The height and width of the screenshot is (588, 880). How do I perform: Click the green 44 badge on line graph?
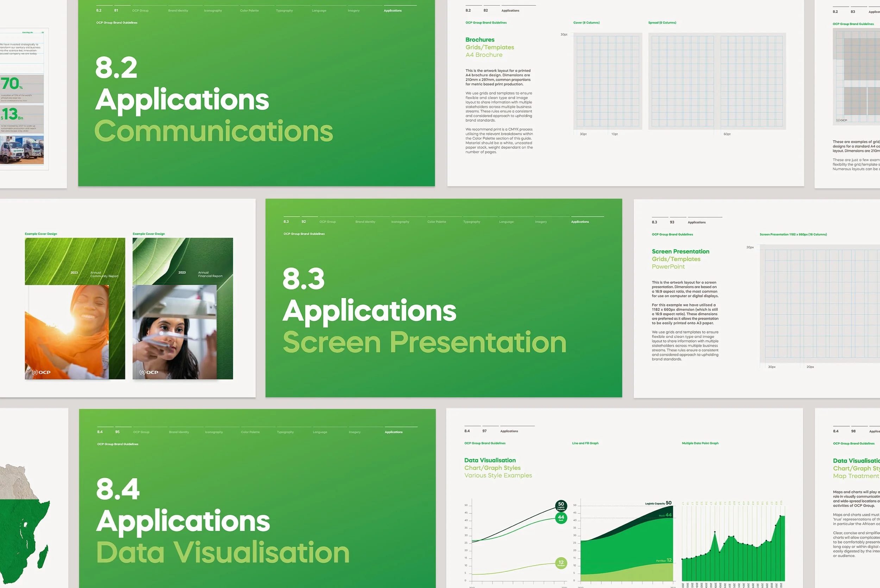click(x=561, y=518)
